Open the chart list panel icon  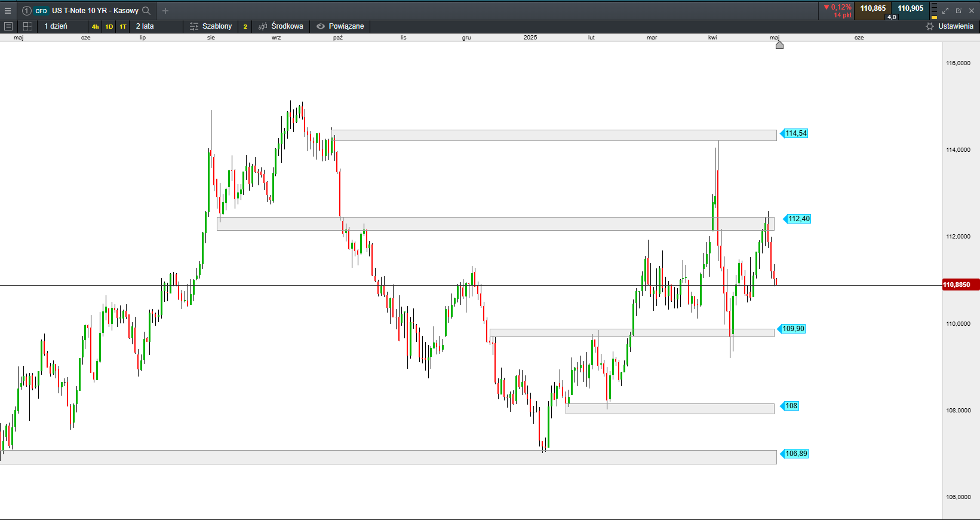click(x=8, y=26)
